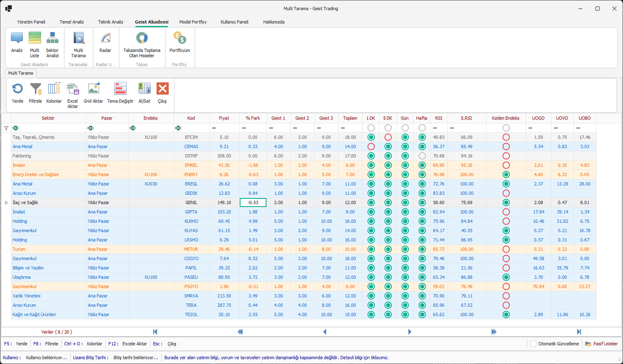Switch to Yönetim Paneli tab

pyautogui.click(x=31, y=22)
